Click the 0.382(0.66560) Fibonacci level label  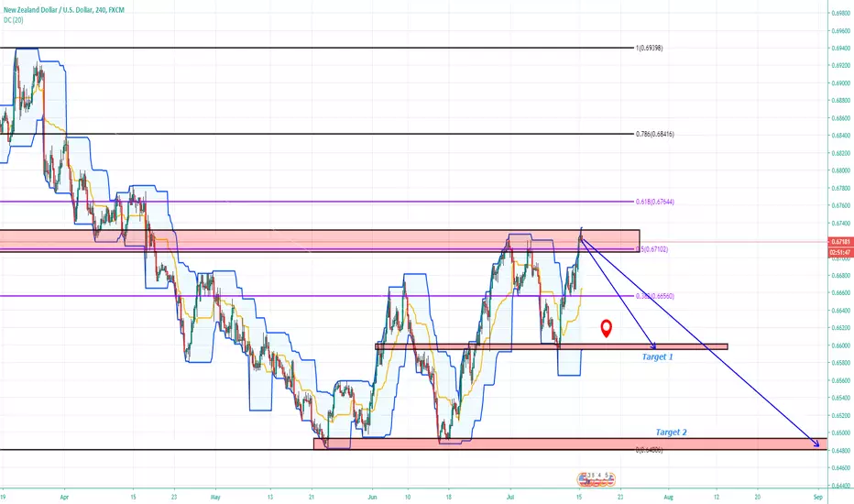(654, 296)
